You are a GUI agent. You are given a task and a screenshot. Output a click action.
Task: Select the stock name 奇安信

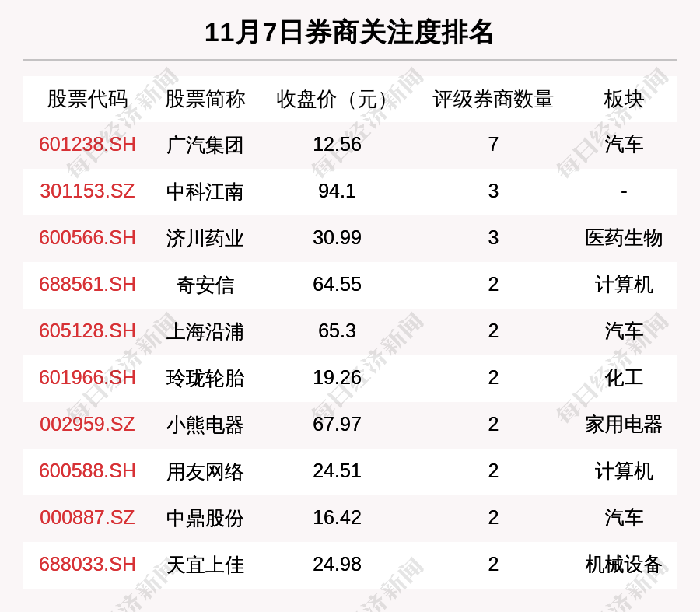pyautogui.click(x=205, y=285)
